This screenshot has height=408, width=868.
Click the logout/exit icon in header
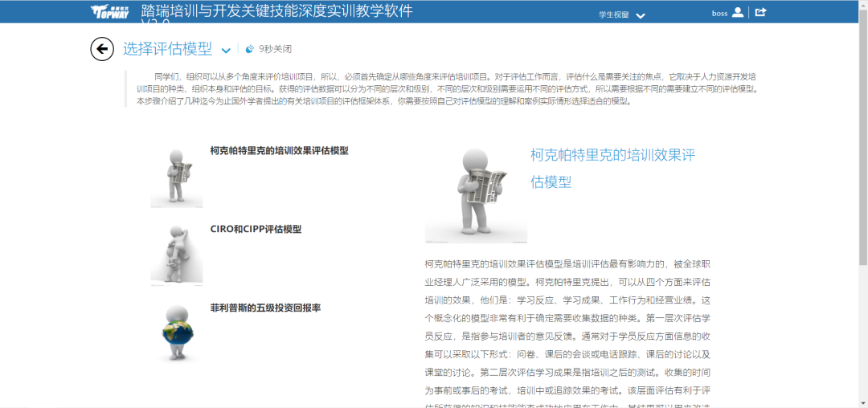(x=761, y=12)
